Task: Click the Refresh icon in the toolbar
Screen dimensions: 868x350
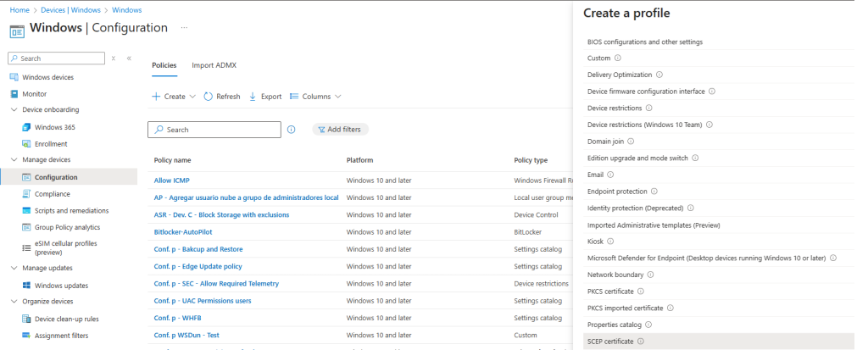Action: [x=208, y=97]
